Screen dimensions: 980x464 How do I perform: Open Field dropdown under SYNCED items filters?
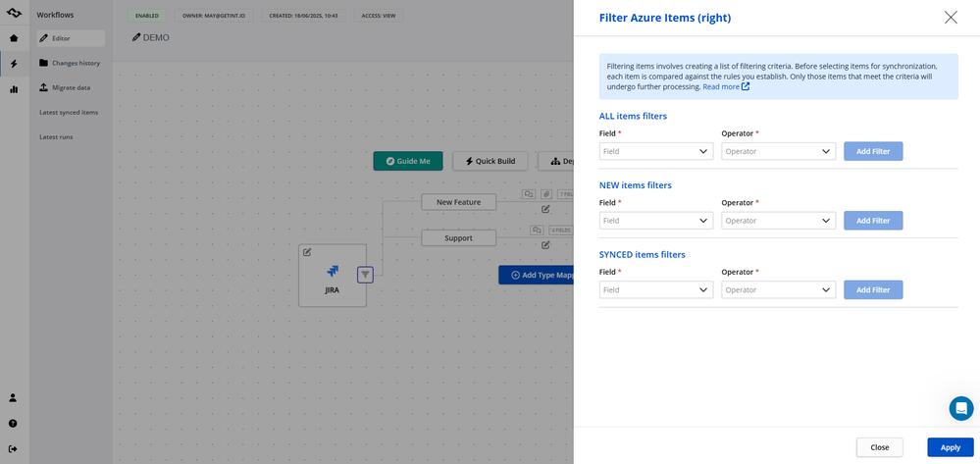pyautogui.click(x=656, y=290)
